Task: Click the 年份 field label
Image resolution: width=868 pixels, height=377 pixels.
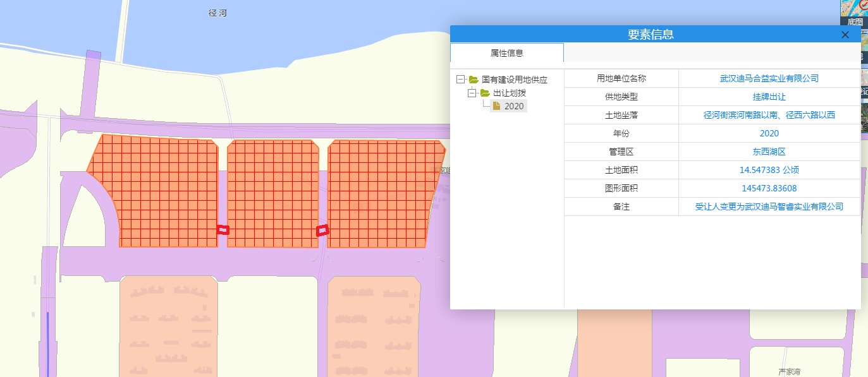Action: click(x=621, y=133)
